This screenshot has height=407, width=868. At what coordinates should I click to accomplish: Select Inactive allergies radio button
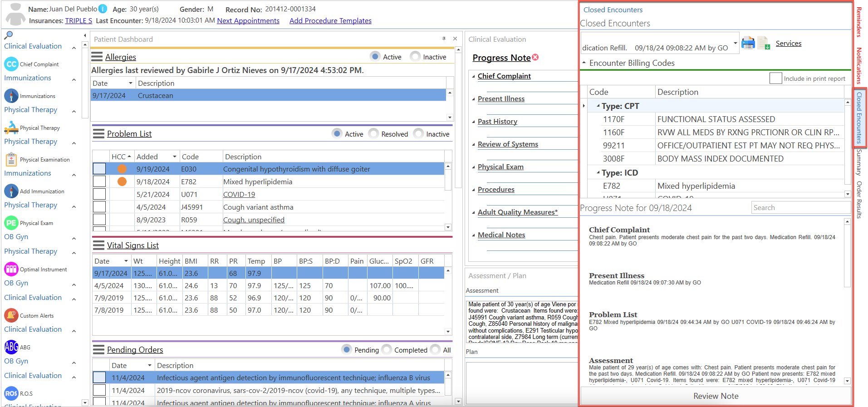(x=415, y=56)
